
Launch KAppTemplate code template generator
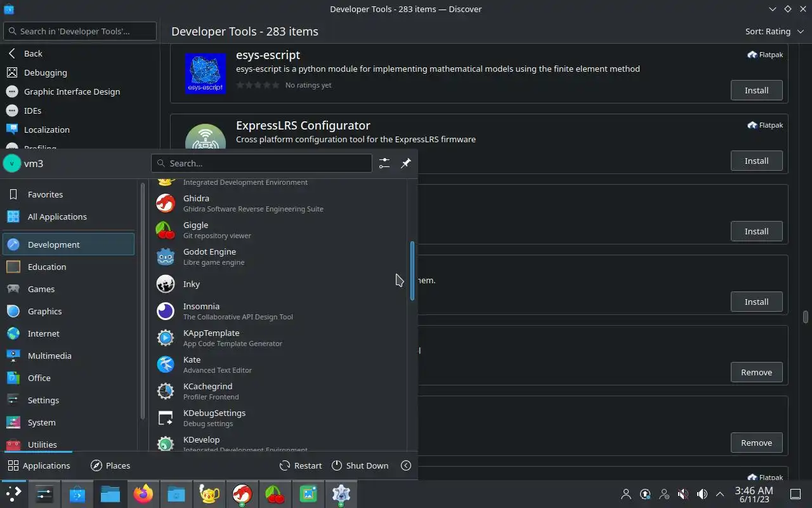(x=279, y=338)
